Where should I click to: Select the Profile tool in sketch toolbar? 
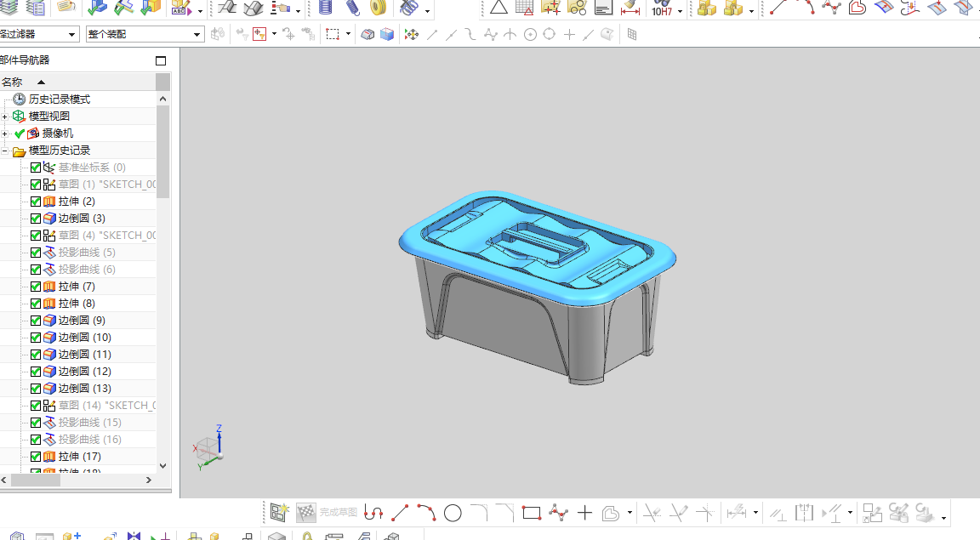[x=373, y=513]
